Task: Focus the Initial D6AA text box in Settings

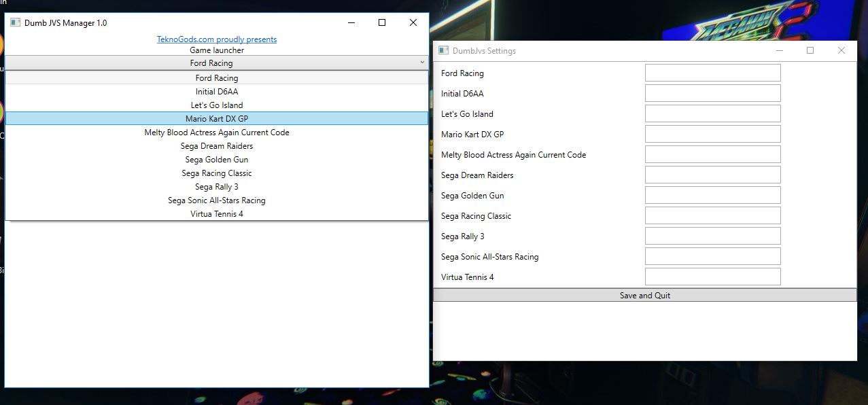Action: click(712, 93)
